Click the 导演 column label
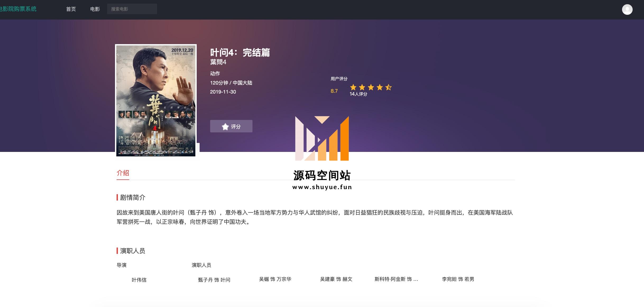 pos(122,265)
